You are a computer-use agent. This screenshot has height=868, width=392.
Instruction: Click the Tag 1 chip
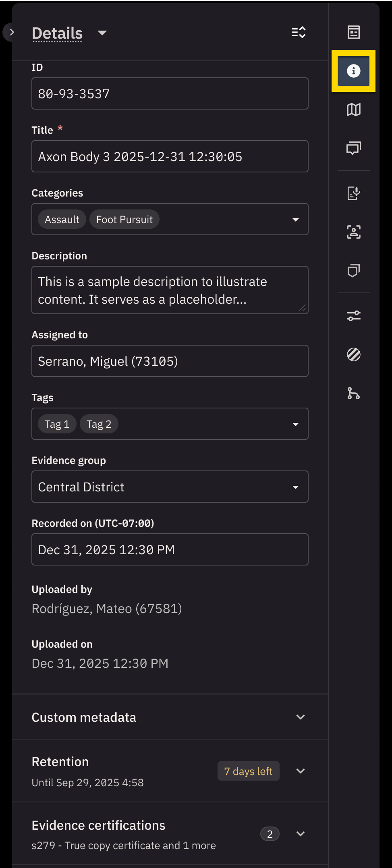click(57, 424)
